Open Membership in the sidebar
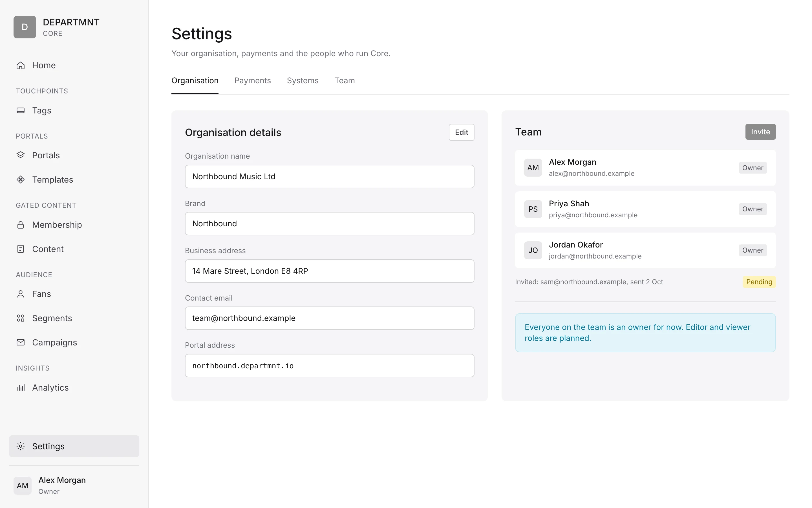Image resolution: width=812 pixels, height=508 pixels. coord(74,225)
